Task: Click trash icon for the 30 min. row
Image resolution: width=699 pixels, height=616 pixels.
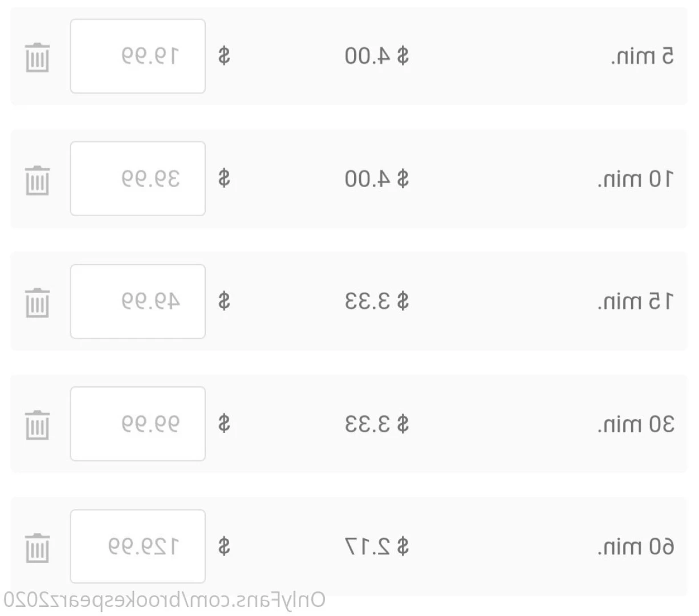Action: pyautogui.click(x=38, y=425)
